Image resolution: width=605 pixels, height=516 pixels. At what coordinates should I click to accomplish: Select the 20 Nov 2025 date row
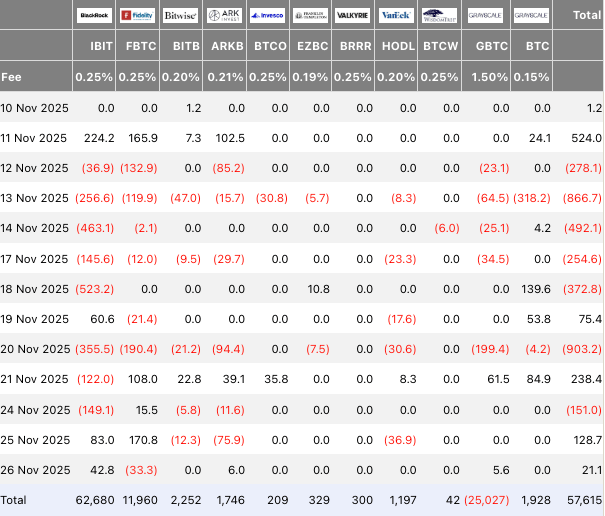pos(301,349)
